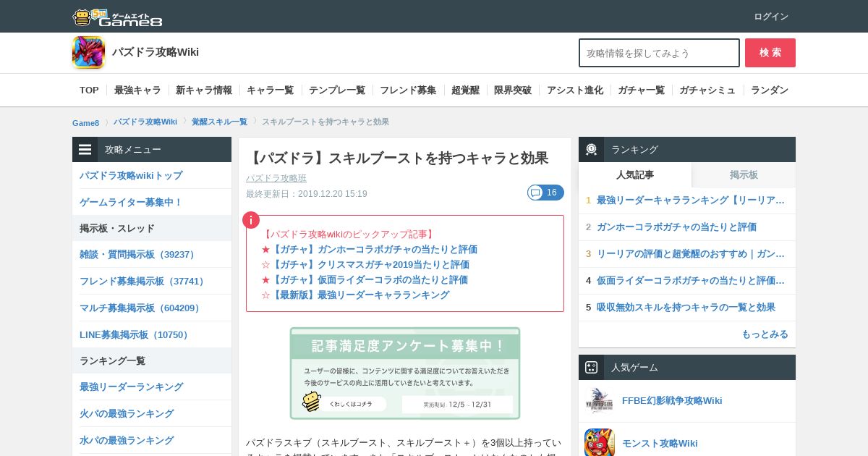Open the キャラ一覧 menu item
This screenshot has height=456, width=868.
pyautogui.click(x=270, y=90)
